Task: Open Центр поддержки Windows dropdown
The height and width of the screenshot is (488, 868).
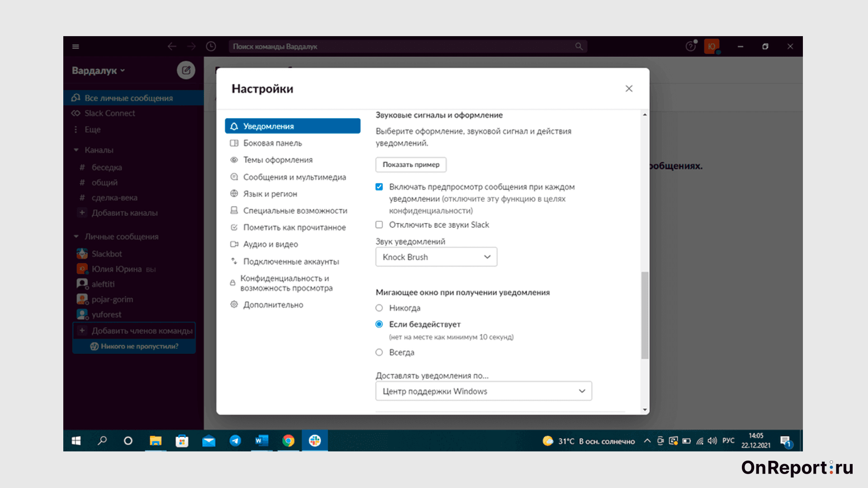Action: 484,391
